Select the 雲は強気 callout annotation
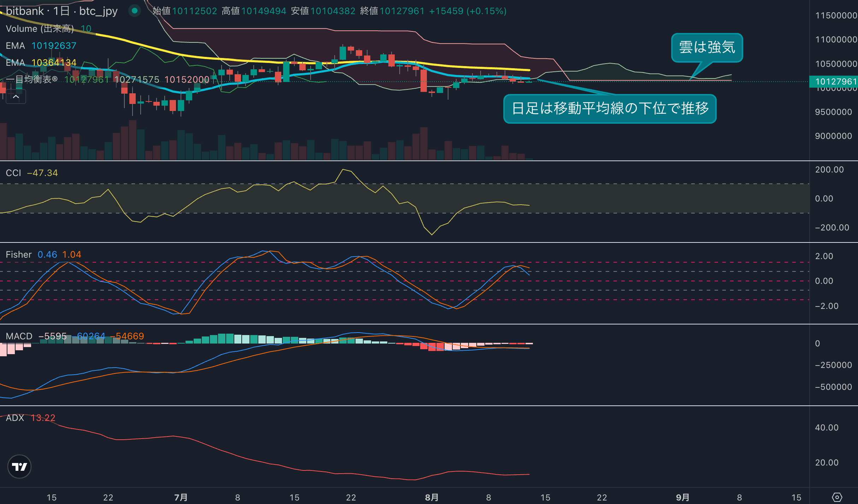The width and height of the screenshot is (858, 504). coord(707,47)
